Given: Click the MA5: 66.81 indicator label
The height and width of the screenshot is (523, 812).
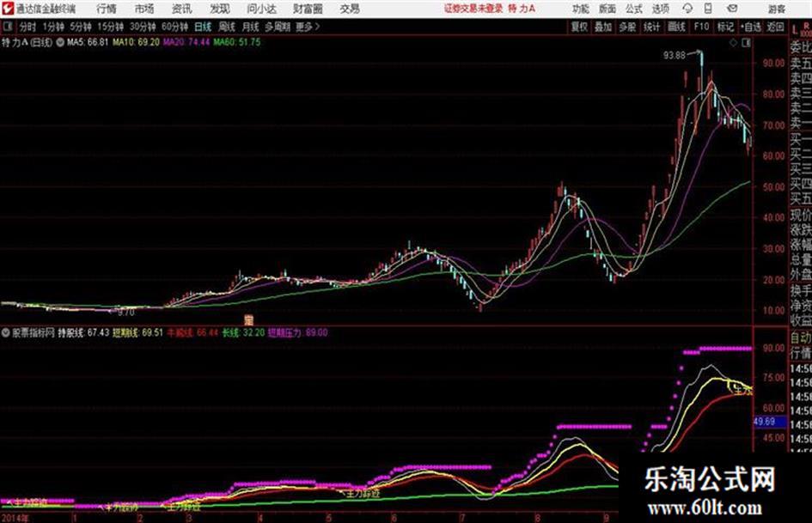Looking at the screenshot, I should click(x=88, y=42).
